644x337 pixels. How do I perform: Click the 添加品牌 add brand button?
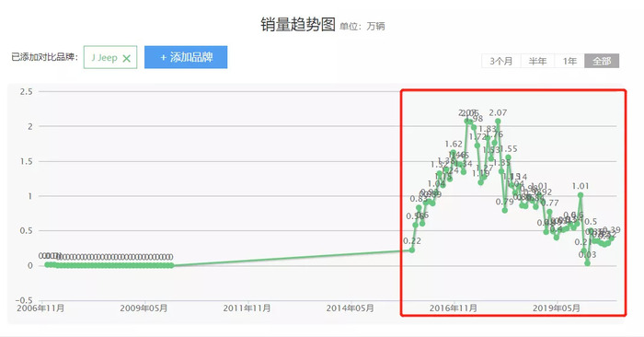pos(186,57)
